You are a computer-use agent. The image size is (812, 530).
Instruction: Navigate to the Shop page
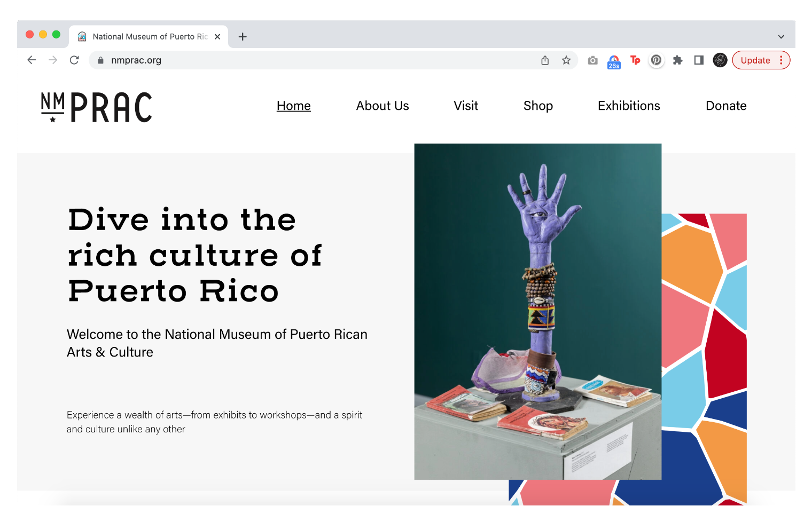(x=538, y=106)
